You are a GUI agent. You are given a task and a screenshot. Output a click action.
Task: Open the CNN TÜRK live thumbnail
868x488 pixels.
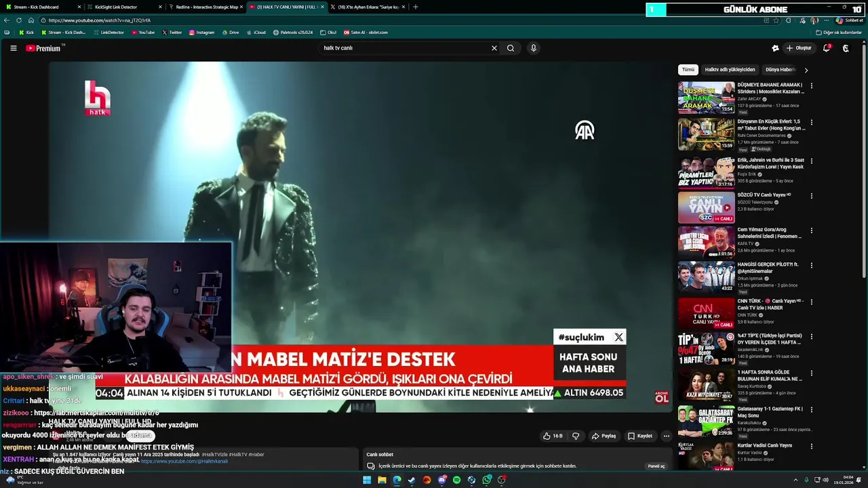tap(706, 314)
